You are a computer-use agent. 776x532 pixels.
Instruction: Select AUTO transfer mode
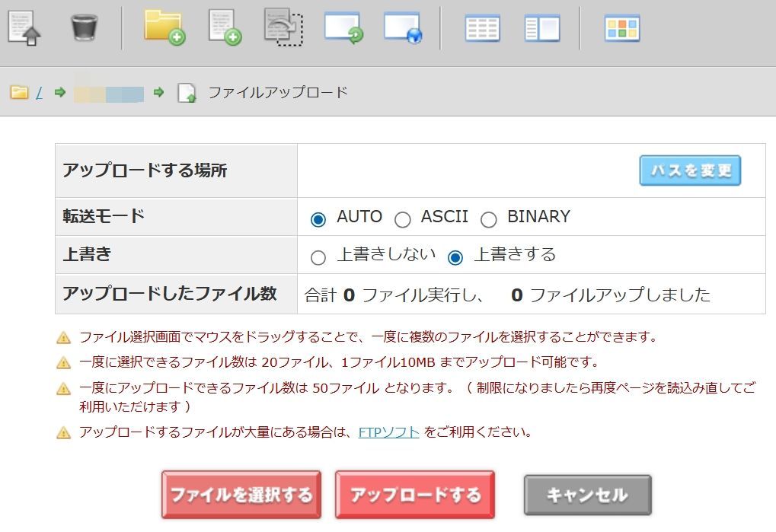point(318,219)
